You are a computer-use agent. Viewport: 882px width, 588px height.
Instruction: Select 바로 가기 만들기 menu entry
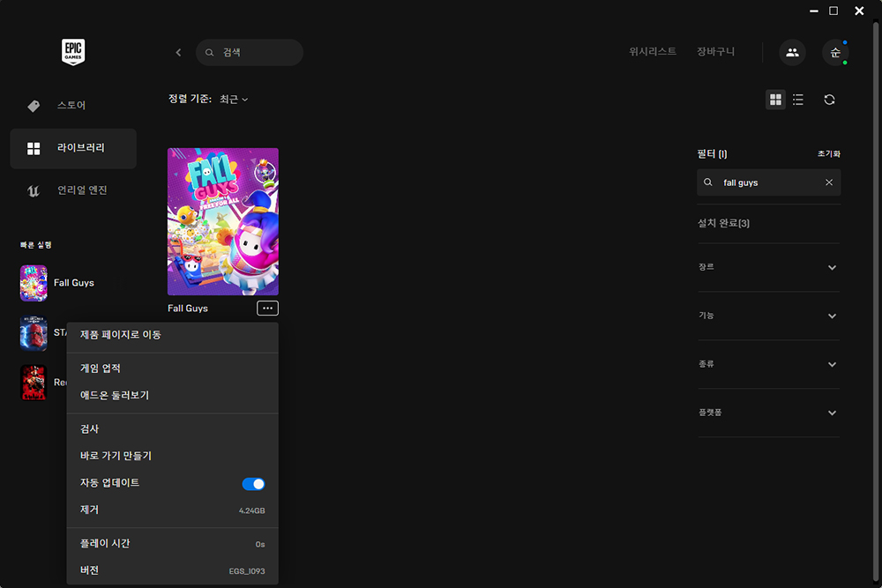(172, 456)
